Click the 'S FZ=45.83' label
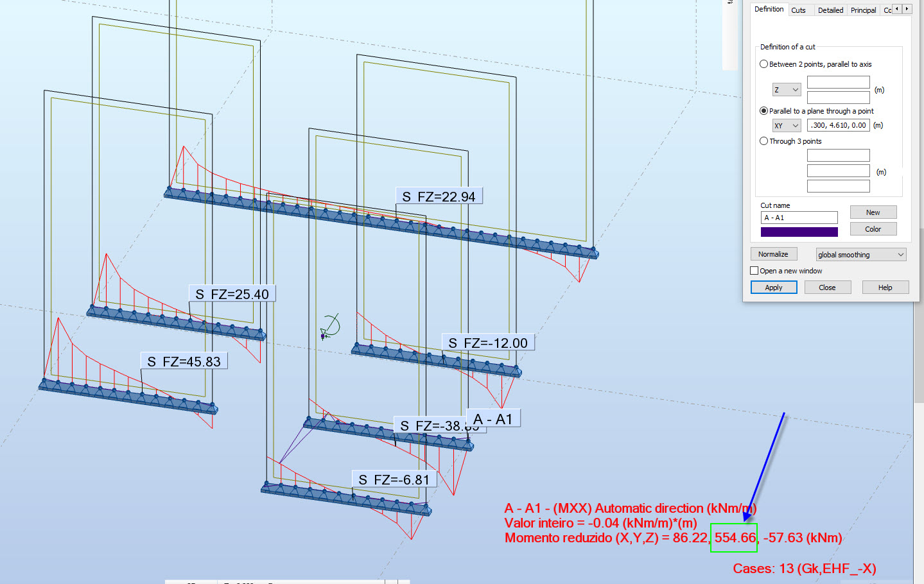This screenshot has width=924, height=584. coord(184,361)
